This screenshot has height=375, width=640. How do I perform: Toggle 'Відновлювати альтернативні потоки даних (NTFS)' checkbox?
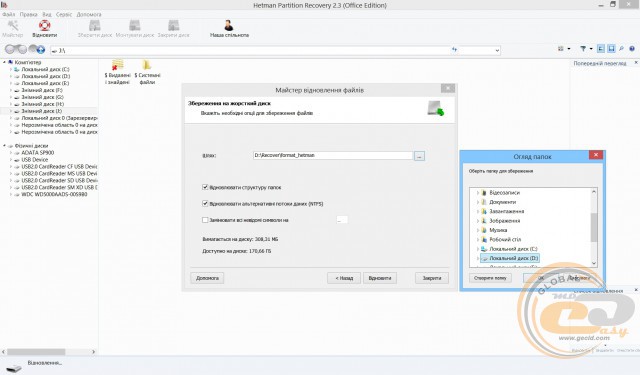(205, 203)
